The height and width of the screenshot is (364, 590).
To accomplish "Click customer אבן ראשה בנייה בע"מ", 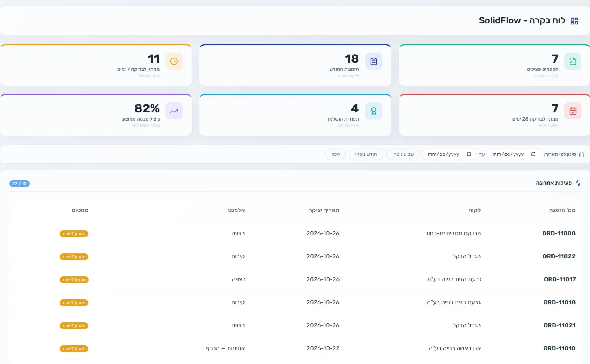I will [455, 348].
